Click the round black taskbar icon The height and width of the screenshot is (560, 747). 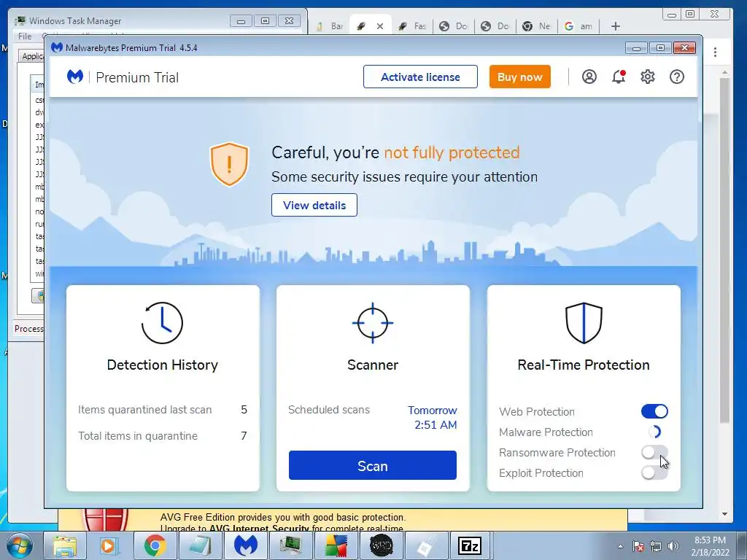pyautogui.click(x=381, y=545)
